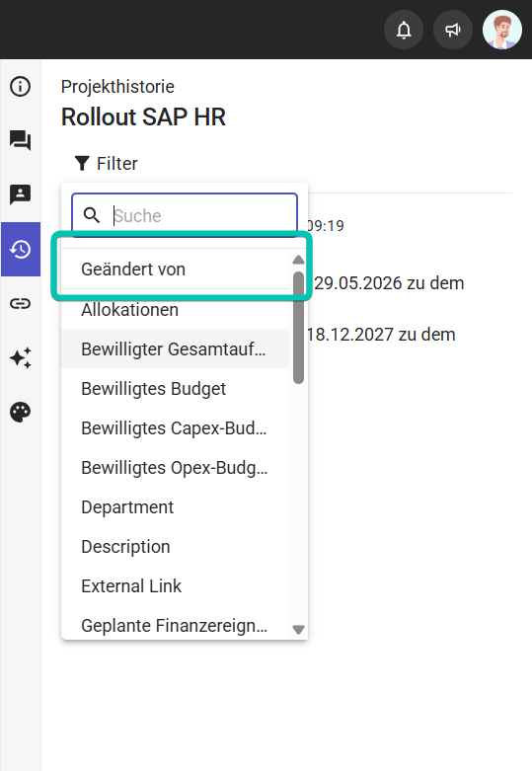
Task: Open the AI sparkles sidebar icon
Action: (20, 357)
